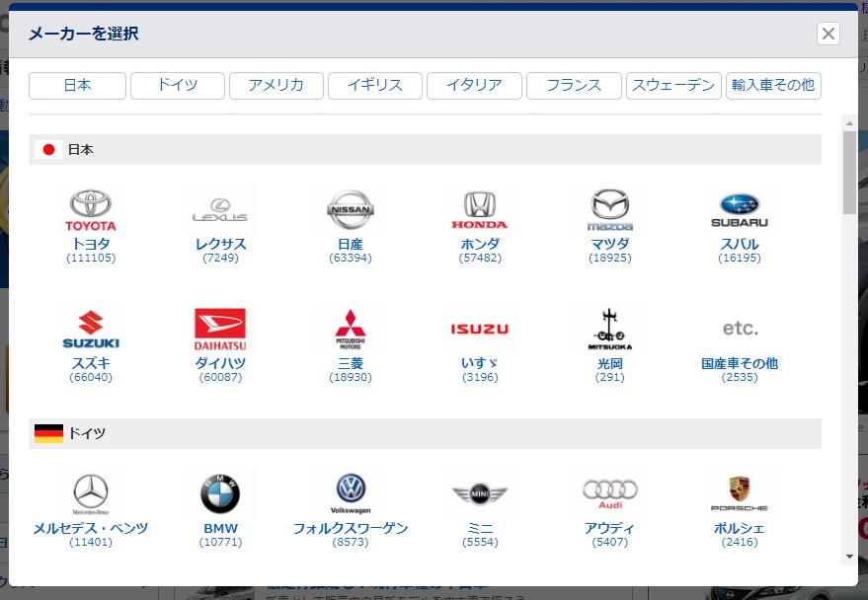Image resolution: width=868 pixels, height=600 pixels.
Task: Select the 輸入車その他 tab
Action: pos(773,86)
